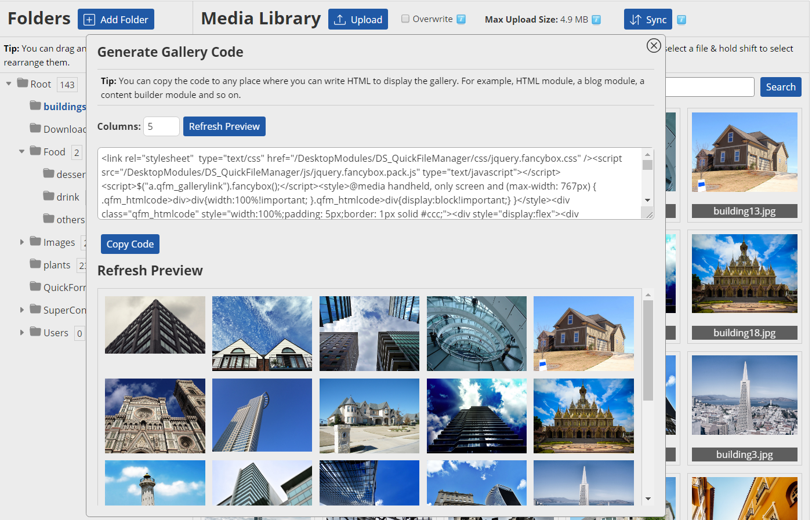Open pyramid tower skyline preview thumbnail
This screenshot has width=812, height=520.
click(x=583, y=483)
